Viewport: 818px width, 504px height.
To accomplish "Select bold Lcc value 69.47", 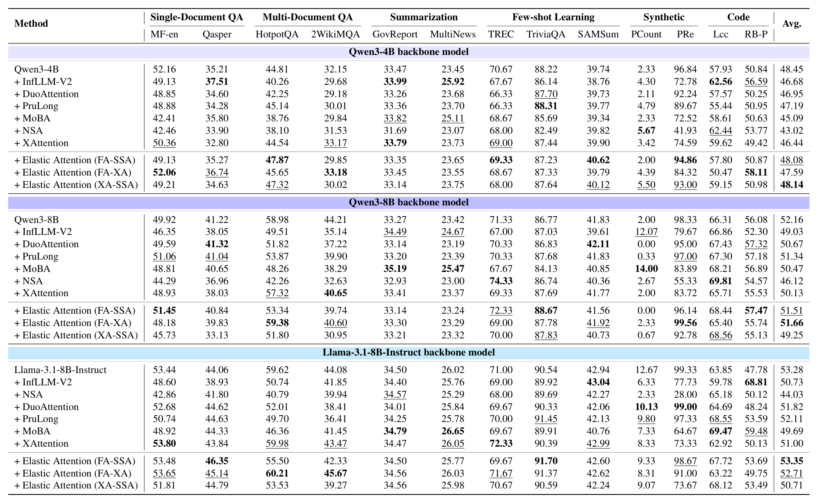I will click(720, 431).
